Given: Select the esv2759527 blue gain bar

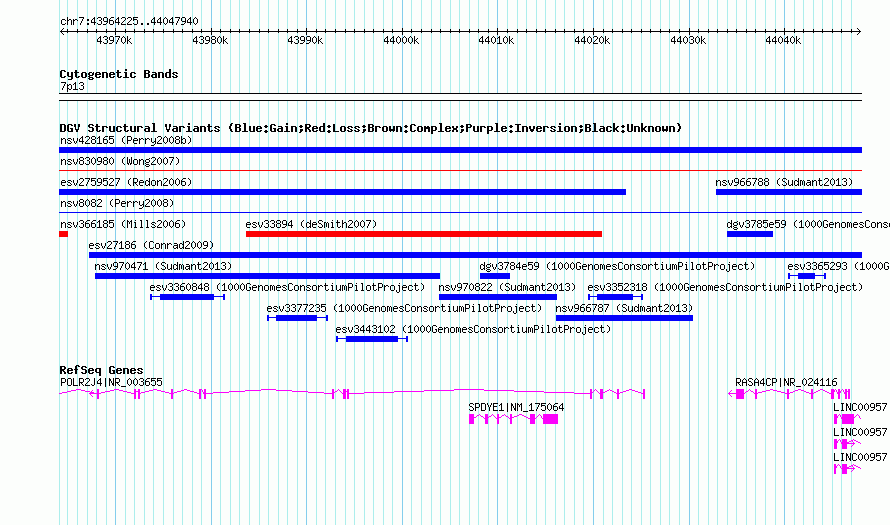Looking at the screenshot, I should click(x=342, y=192).
